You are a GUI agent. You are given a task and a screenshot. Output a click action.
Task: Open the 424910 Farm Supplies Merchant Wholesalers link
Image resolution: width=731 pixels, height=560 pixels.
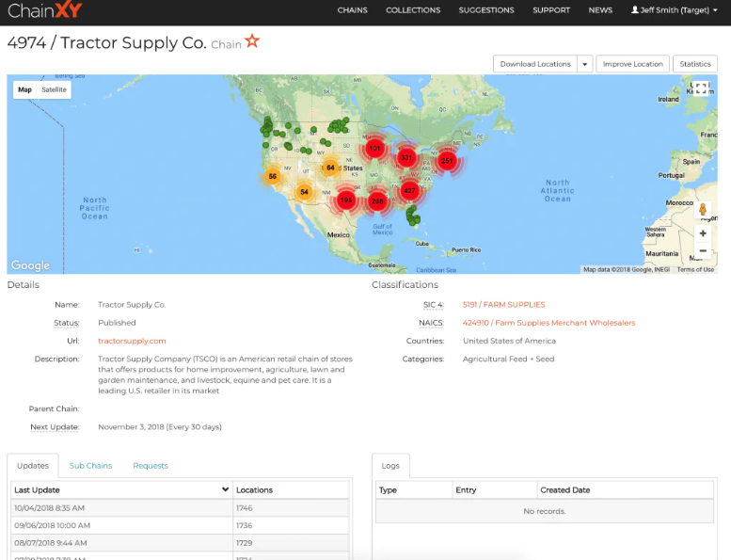(548, 323)
